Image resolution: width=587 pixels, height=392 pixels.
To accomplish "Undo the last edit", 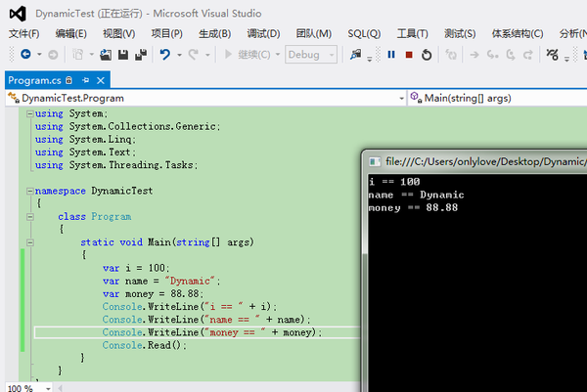I will tap(165, 55).
